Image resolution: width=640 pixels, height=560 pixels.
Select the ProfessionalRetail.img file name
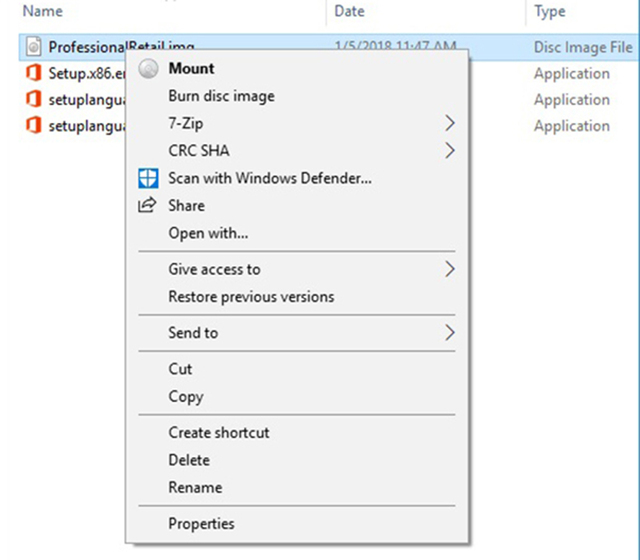(121, 47)
